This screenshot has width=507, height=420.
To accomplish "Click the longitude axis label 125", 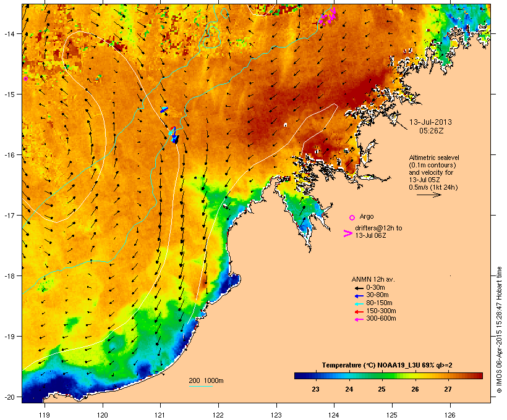I will pyautogui.click(x=392, y=415).
